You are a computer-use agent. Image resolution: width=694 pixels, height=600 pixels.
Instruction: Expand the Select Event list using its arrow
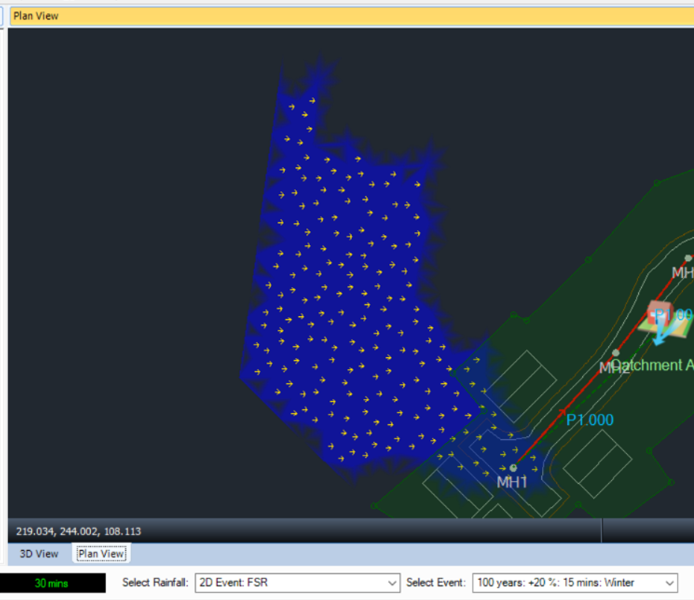point(668,582)
